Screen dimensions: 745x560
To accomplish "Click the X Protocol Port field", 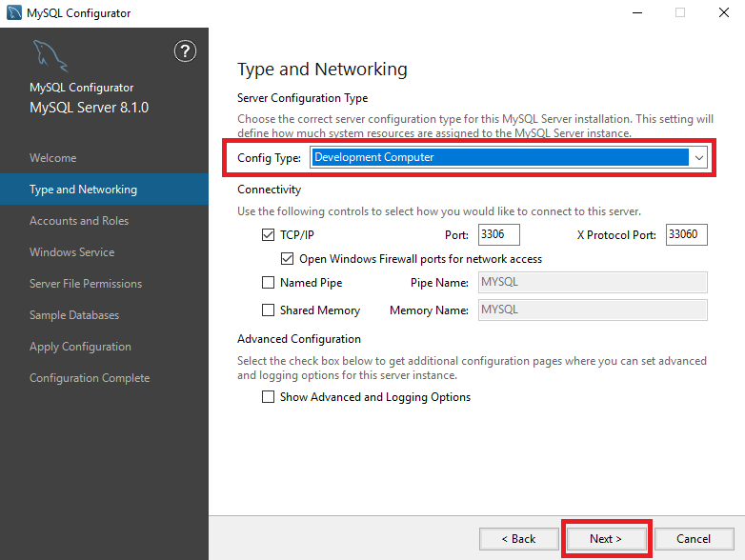I will pos(687,234).
